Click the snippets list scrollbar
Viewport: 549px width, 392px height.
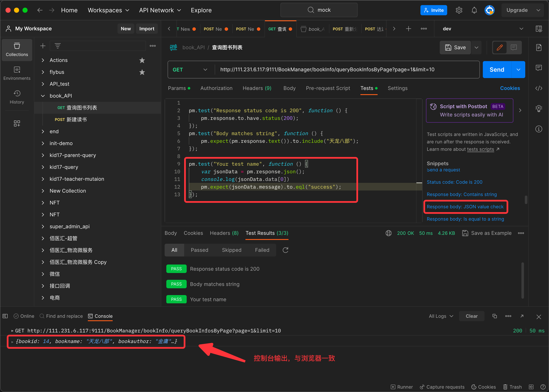click(526, 200)
